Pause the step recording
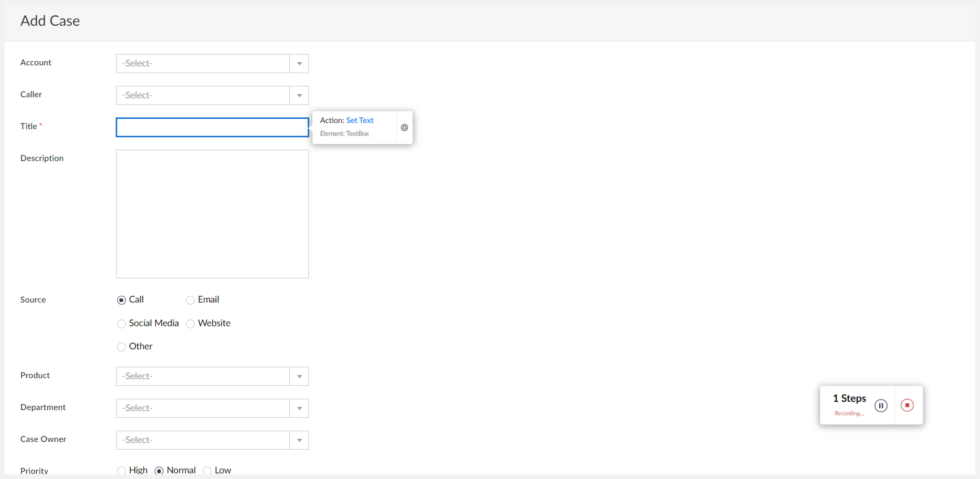This screenshot has height=479, width=980. click(x=881, y=405)
